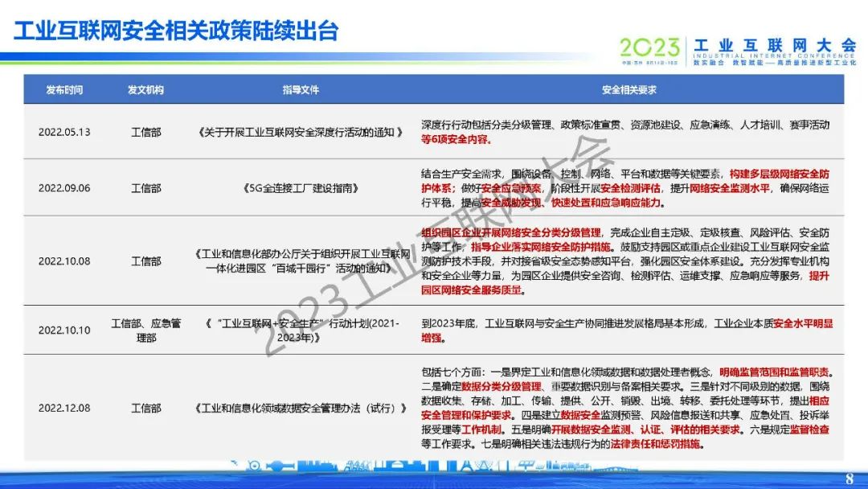868x489 pixels.
Task: Click the 2022.09.06 date cell
Action: coord(64,188)
